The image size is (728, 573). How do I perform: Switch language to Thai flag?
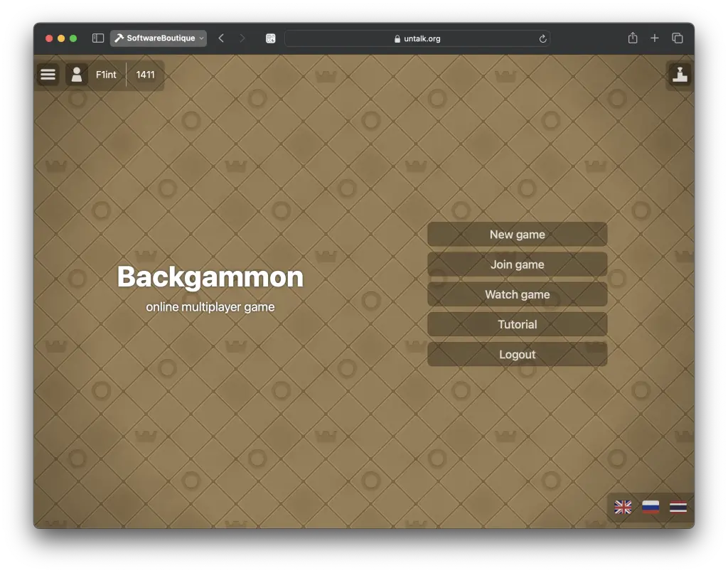pyautogui.click(x=678, y=507)
